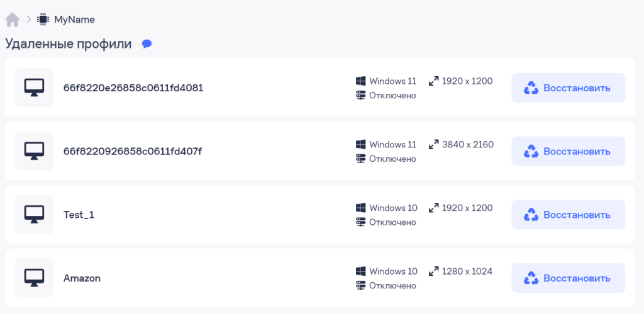Click the Test_1 profile monitor icon

tap(34, 214)
